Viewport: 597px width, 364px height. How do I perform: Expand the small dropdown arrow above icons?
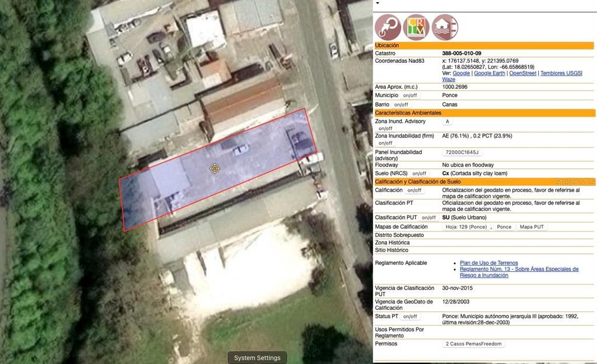[x=377, y=3]
